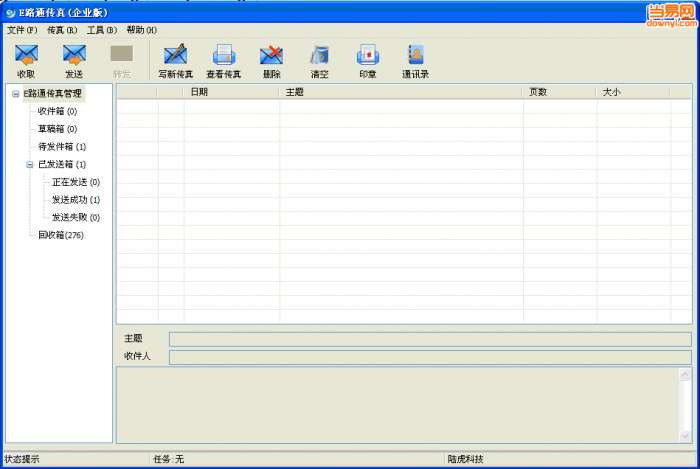Viewport: 700px width, 469px height.
Task: Open the 工具(B) menu
Action: [102, 30]
